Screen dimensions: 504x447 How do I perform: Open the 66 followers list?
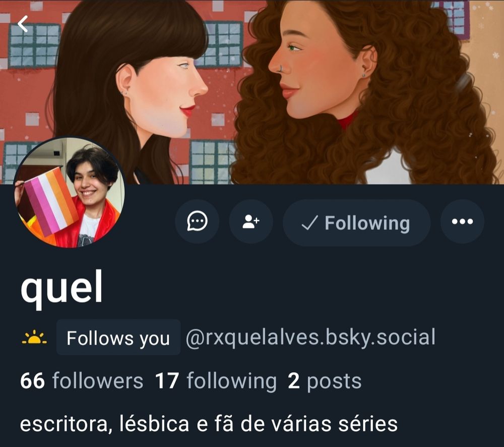point(82,381)
